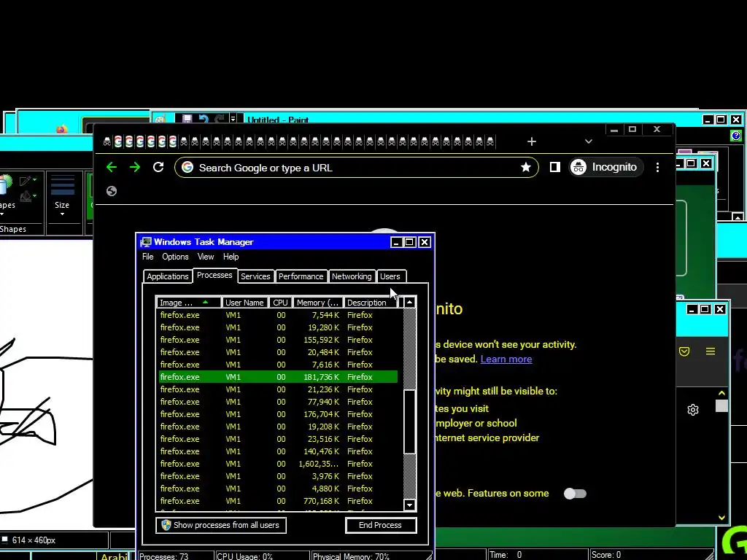Click the globe icon on Chrome's bookmarks bar

(x=112, y=191)
